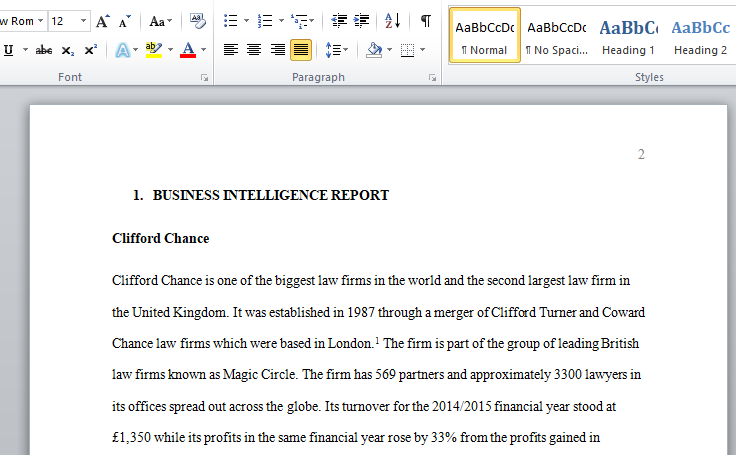Click the Clifford Chance bold subheading
The image size is (736, 455).
[161, 239]
